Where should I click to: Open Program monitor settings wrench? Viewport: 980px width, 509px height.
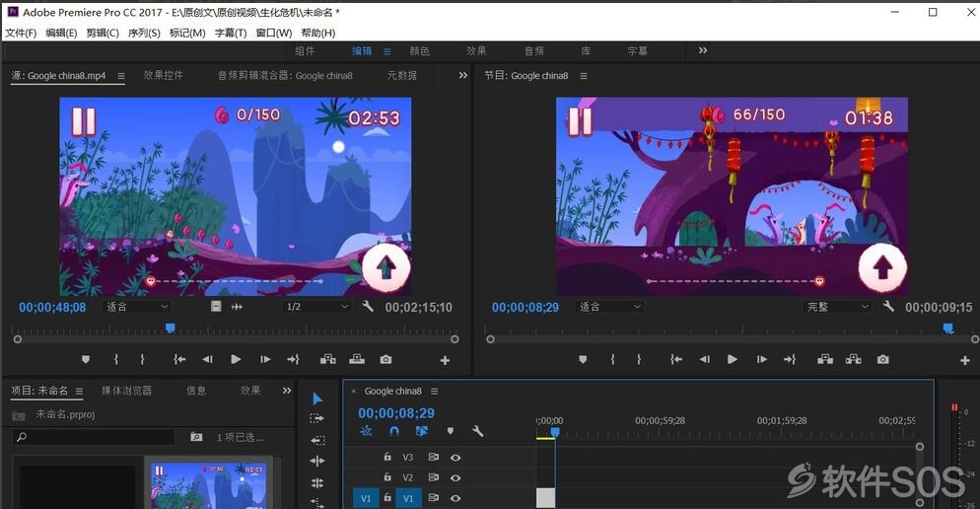pos(888,307)
